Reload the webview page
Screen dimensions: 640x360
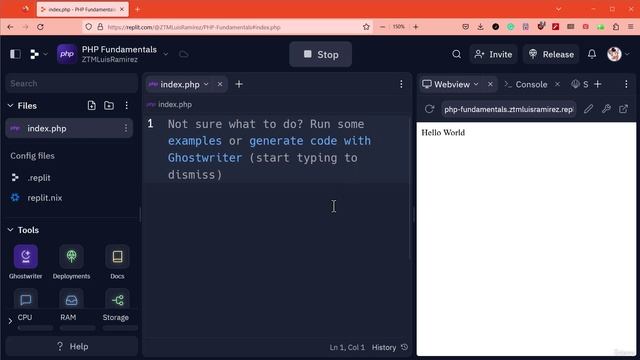(x=429, y=109)
